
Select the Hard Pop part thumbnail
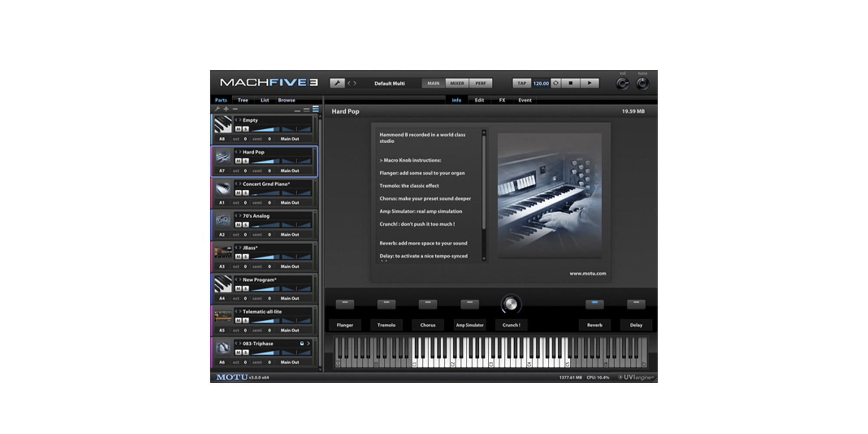click(x=223, y=157)
